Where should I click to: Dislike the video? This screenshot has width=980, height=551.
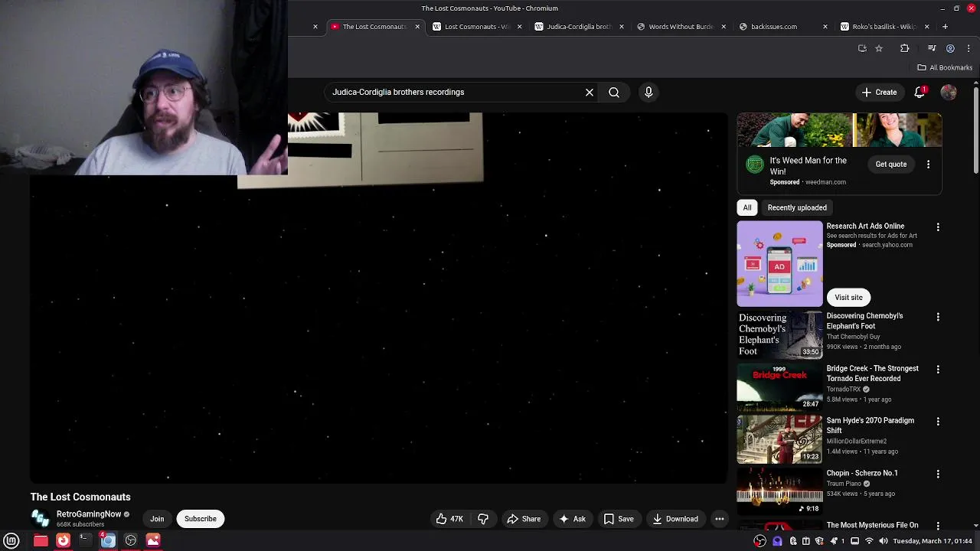coord(483,519)
